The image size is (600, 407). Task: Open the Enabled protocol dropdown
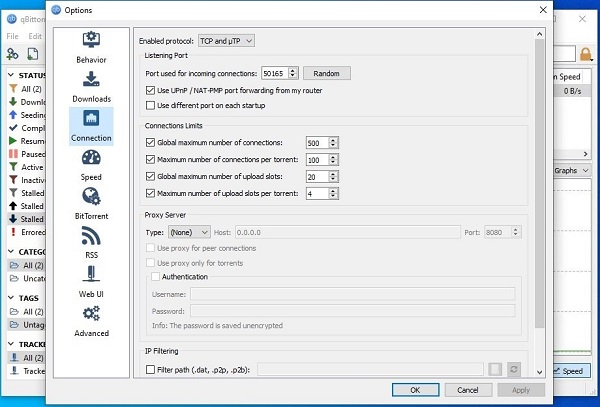pos(226,41)
